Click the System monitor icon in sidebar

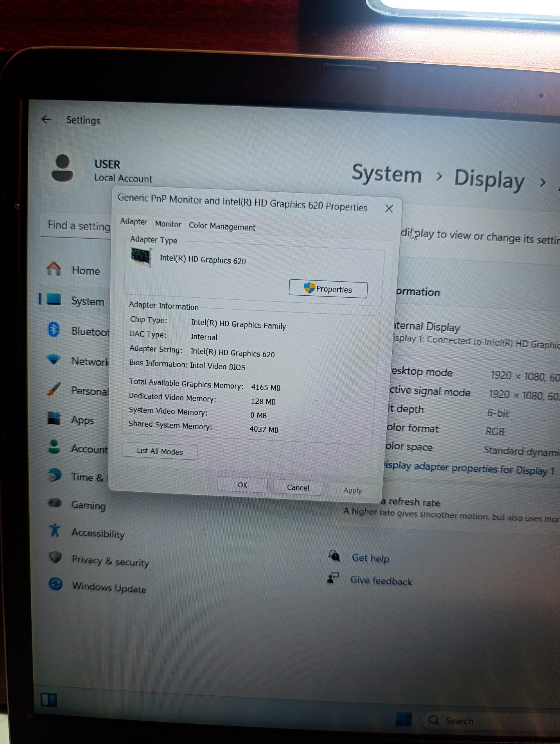(x=54, y=299)
